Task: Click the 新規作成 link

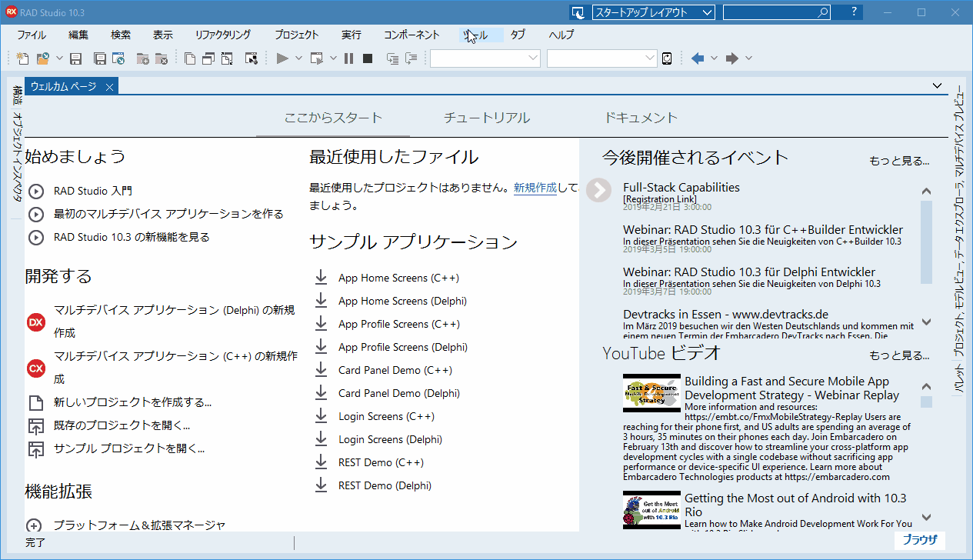Action: click(535, 188)
